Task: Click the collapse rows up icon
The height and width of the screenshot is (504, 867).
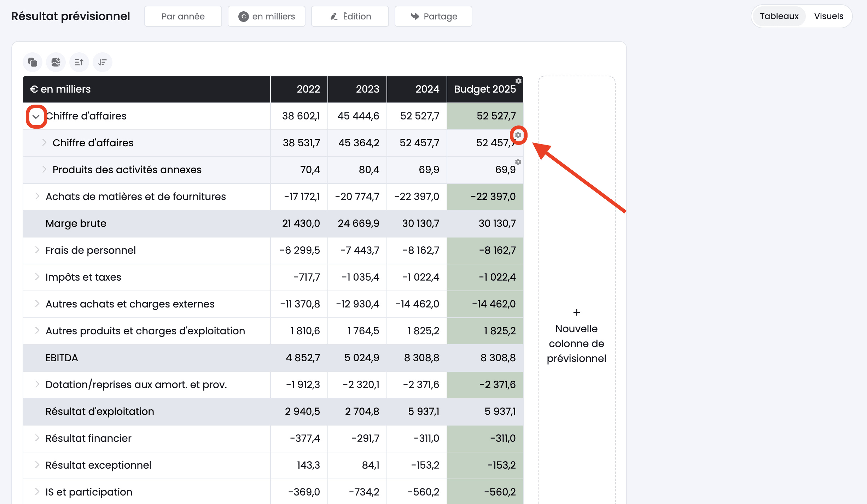Action: (x=79, y=62)
